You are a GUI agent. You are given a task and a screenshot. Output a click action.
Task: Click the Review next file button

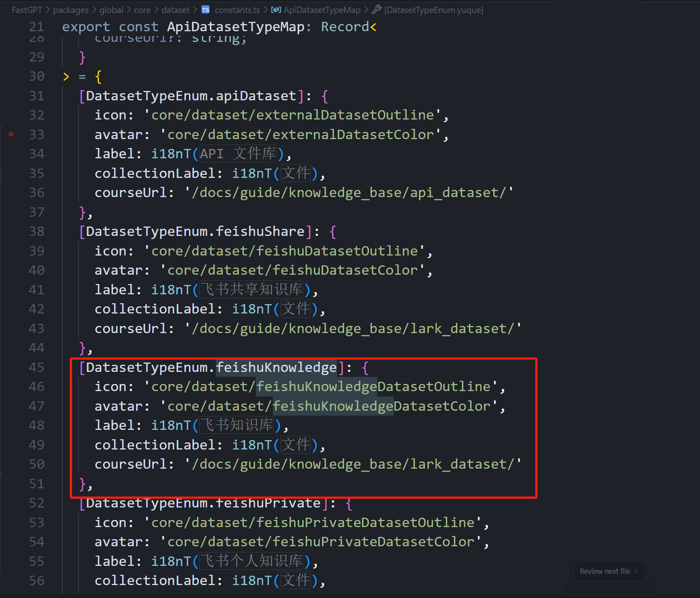[605, 571]
